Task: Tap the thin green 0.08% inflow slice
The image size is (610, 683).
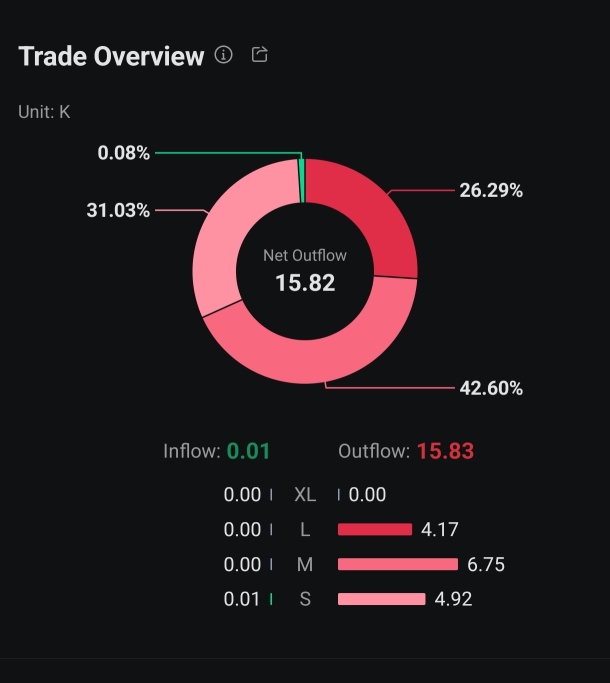Action: pos(302,181)
